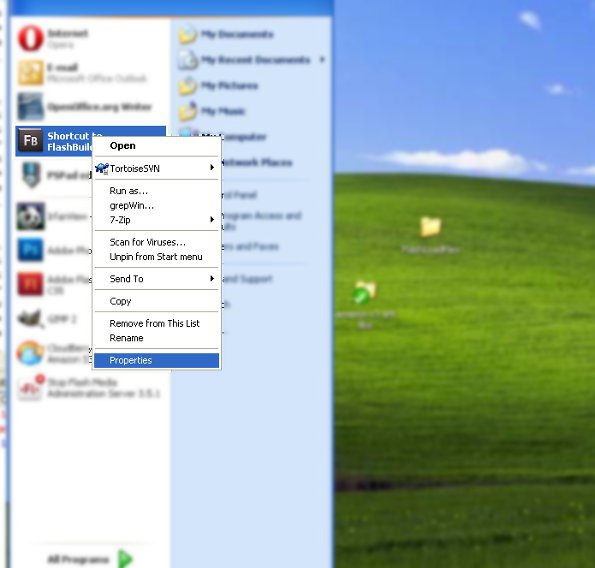Click the IrfanView panda icon
The image size is (595, 568).
[x=31, y=216]
